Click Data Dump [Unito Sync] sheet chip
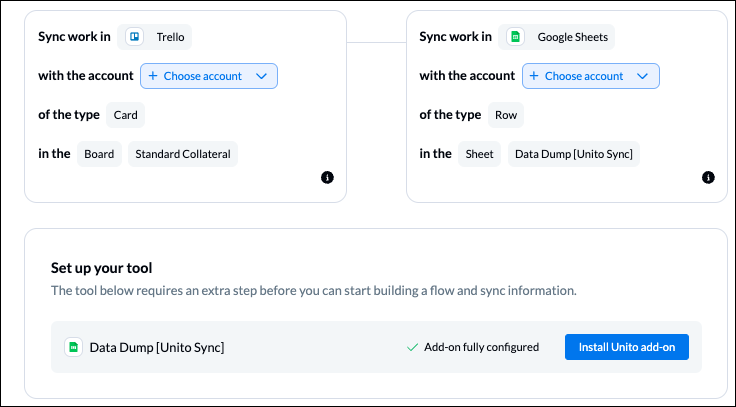This screenshot has width=736, height=407. 574,154
